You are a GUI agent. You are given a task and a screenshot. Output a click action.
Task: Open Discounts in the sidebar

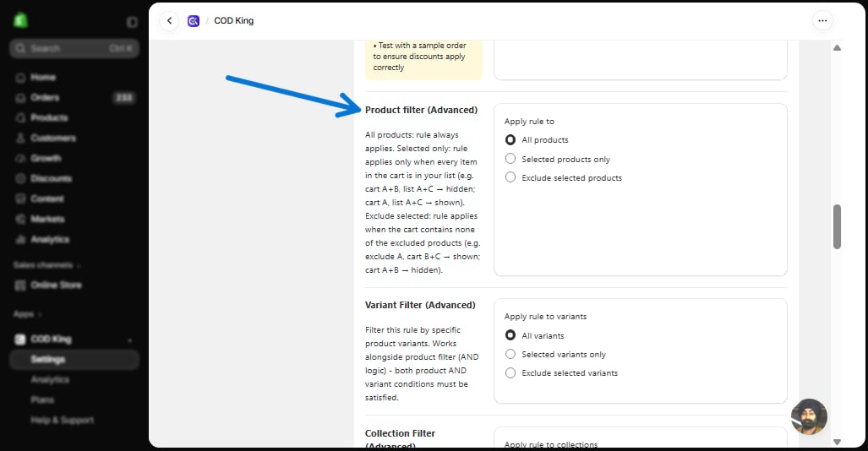pyautogui.click(x=51, y=179)
